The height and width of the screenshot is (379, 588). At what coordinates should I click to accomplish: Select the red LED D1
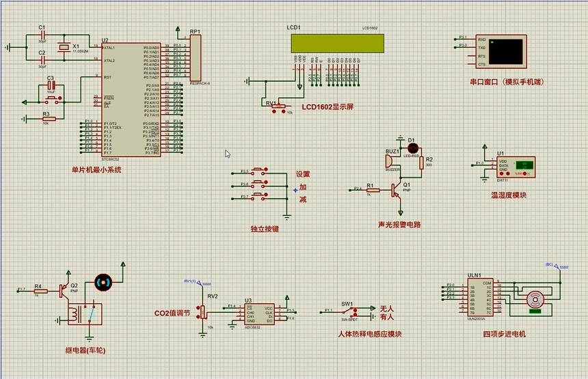[412, 148]
